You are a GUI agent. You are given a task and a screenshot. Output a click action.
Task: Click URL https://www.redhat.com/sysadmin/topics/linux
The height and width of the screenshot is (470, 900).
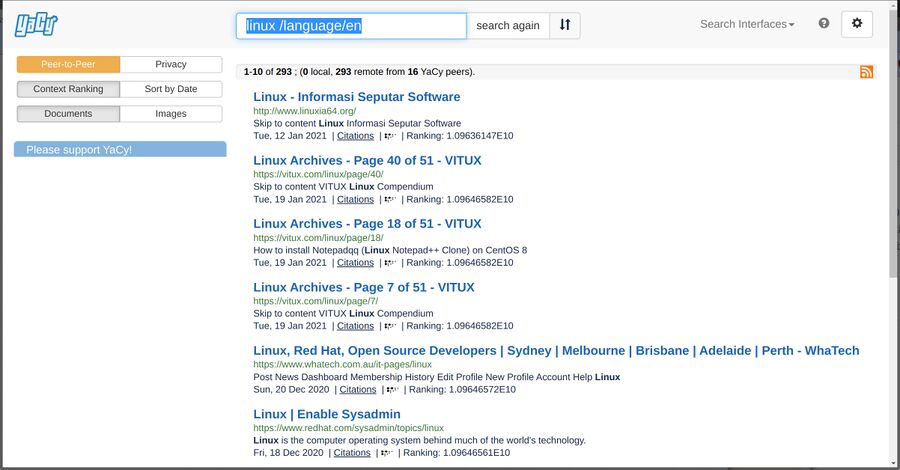[x=348, y=428]
